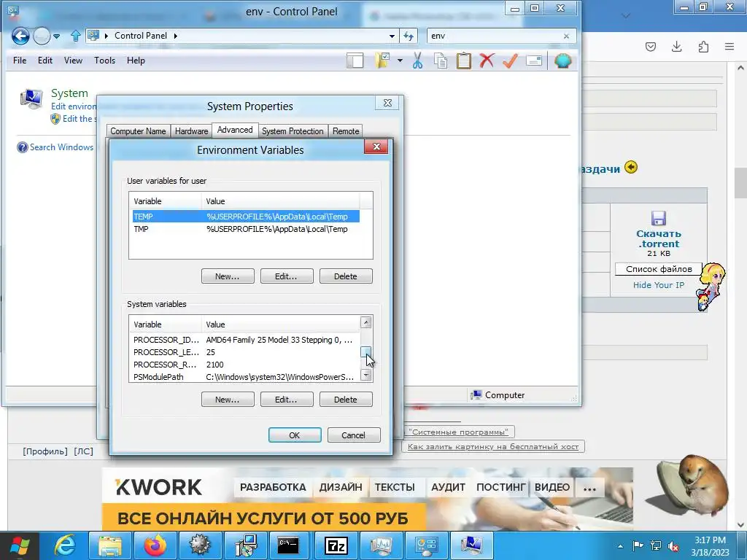This screenshot has height=560, width=747.
Task: Open Action Center flag tray icon
Action: point(638,546)
